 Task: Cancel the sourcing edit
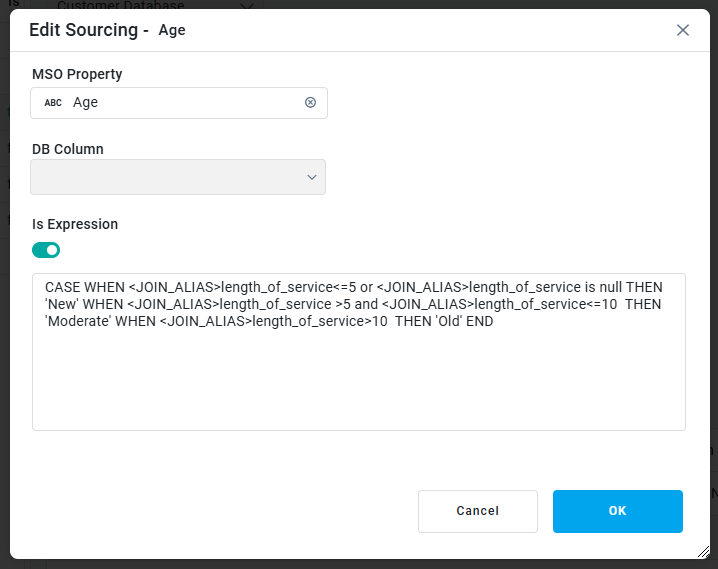tap(478, 511)
